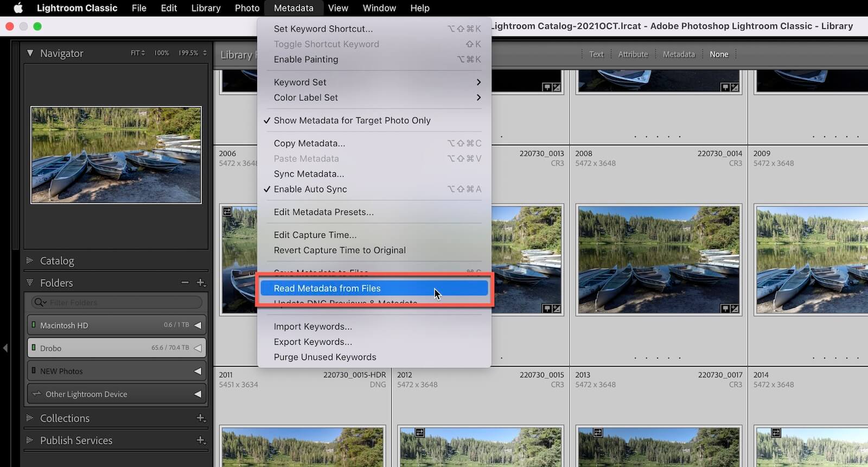Click the sync badge on photo 2013

(x=598, y=433)
